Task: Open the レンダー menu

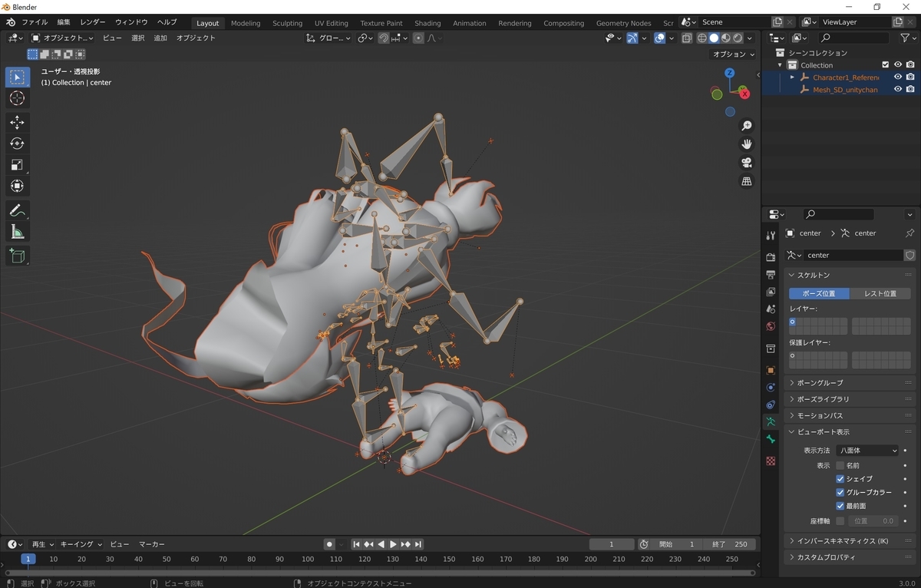Action: [x=93, y=22]
